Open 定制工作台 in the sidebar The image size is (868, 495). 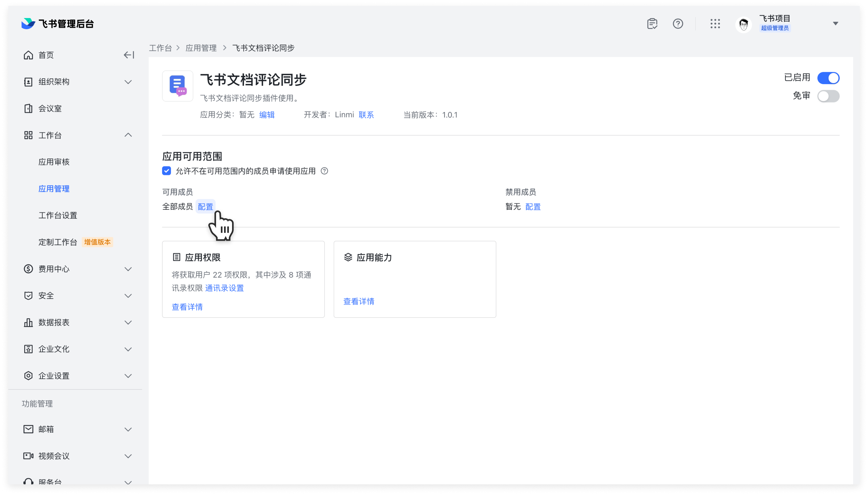(58, 242)
